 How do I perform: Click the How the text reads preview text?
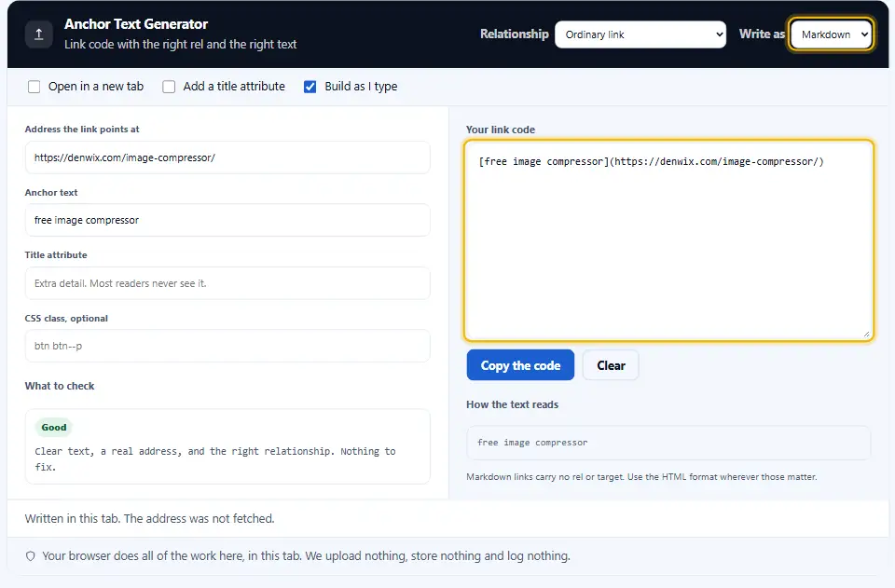pyautogui.click(x=532, y=443)
